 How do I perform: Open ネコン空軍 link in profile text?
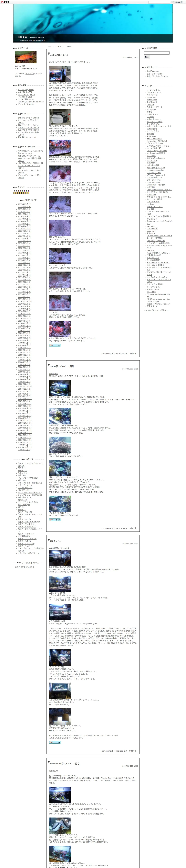(30, 73)
